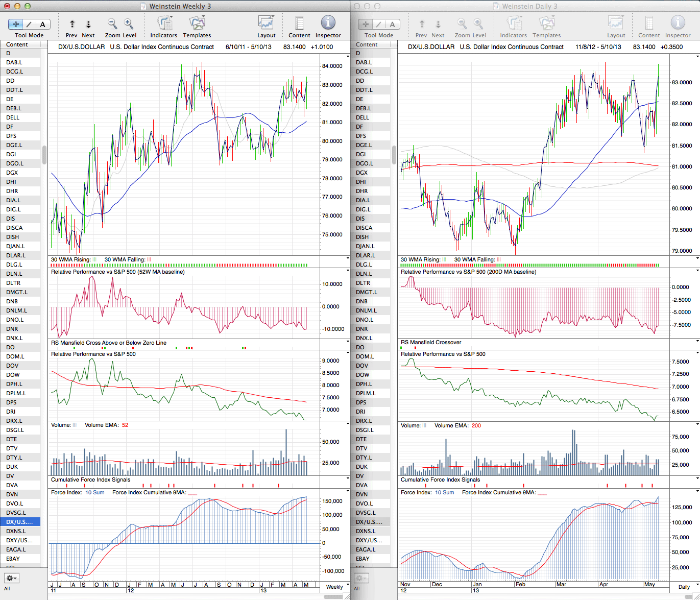Open the Daily timeframe selector
The width and height of the screenshot is (700, 600).
(x=684, y=587)
